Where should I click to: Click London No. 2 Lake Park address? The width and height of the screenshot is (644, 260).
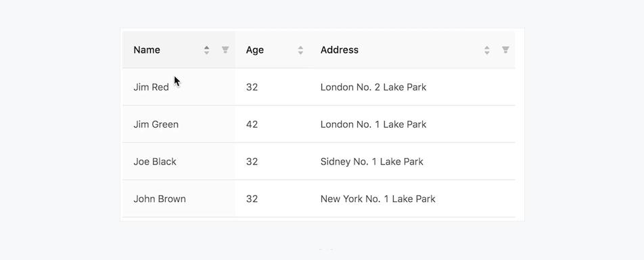(x=373, y=87)
